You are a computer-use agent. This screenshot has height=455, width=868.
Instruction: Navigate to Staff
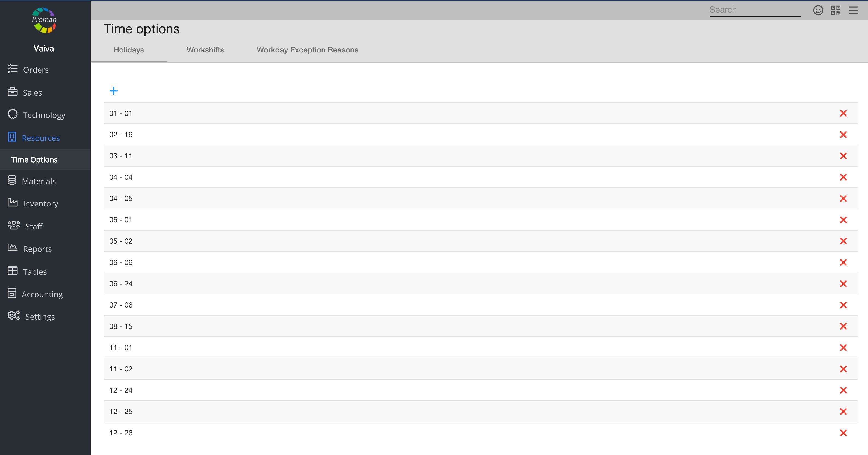[x=34, y=226]
